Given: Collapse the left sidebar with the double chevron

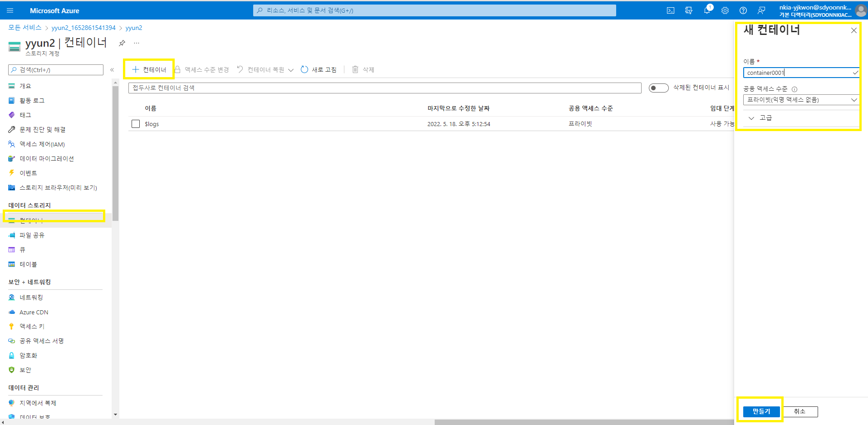Looking at the screenshot, I should (112, 70).
